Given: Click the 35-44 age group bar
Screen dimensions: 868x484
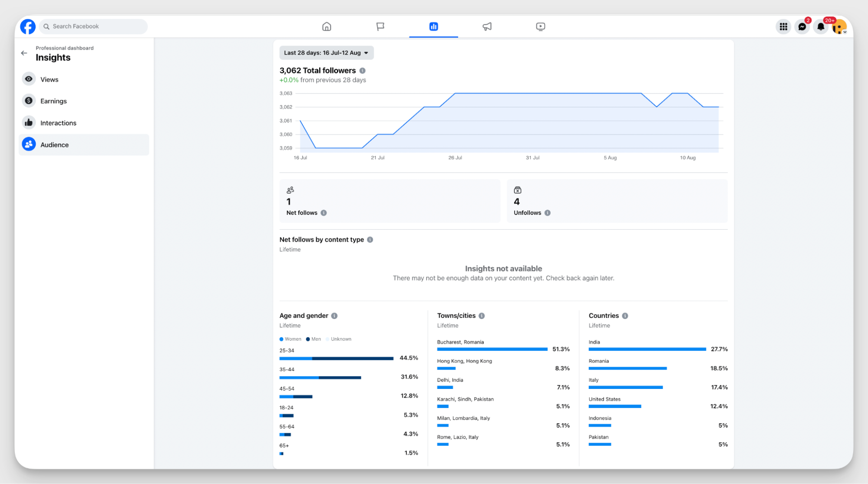Looking at the screenshot, I should tap(320, 378).
